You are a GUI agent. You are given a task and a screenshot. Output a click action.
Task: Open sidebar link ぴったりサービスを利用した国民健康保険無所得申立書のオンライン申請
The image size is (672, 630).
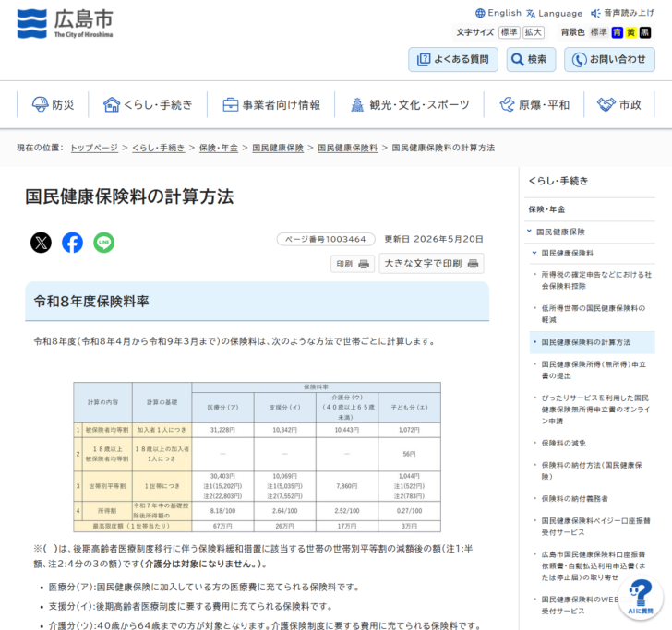tap(595, 409)
